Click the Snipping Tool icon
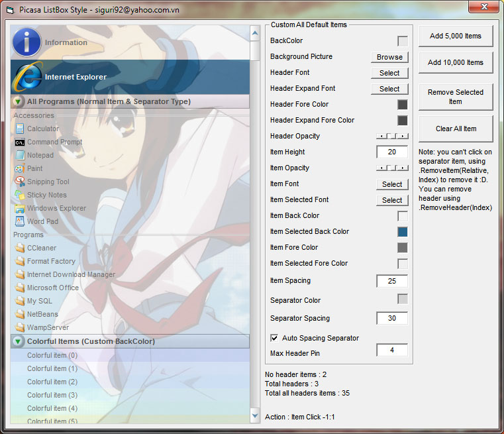 tap(20, 182)
